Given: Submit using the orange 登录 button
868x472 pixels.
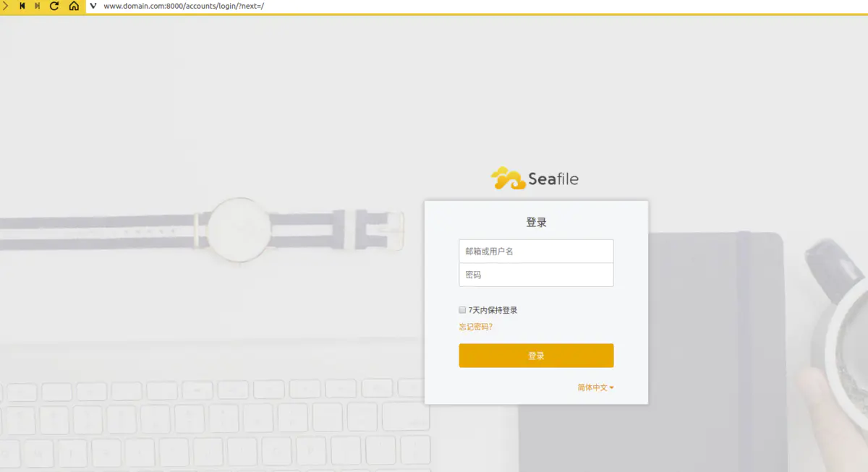Looking at the screenshot, I should tap(536, 356).
